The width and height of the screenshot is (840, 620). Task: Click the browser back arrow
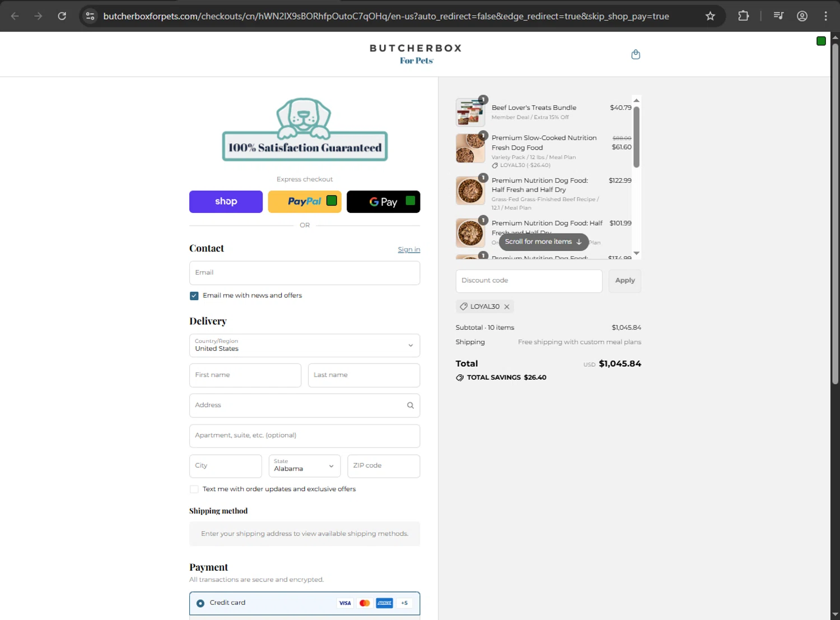[x=15, y=16]
